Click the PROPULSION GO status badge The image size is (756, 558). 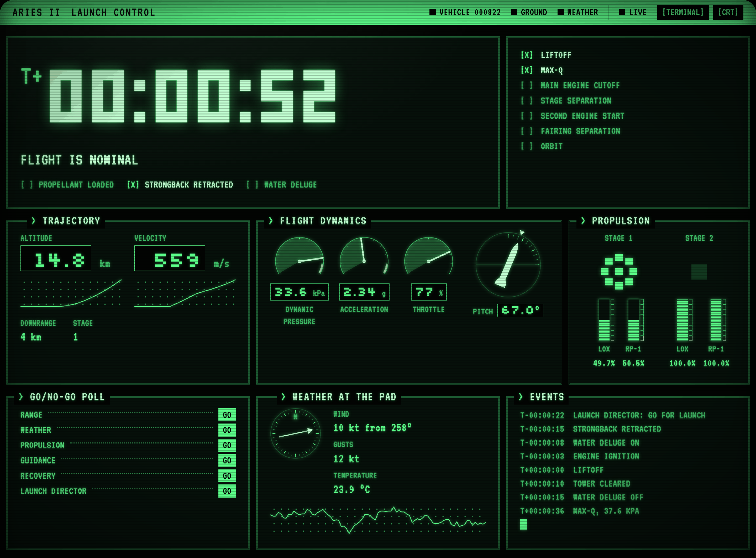(x=227, y=445)
